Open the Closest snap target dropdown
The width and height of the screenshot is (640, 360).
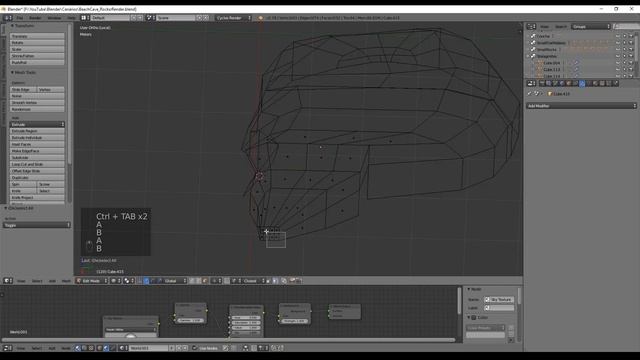point(252,281)
